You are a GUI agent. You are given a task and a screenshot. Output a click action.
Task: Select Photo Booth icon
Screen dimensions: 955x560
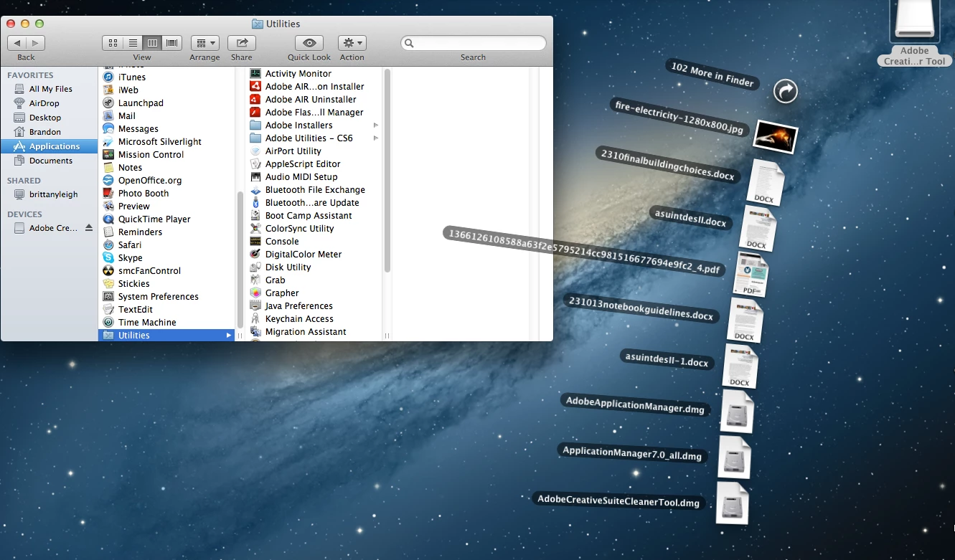[108, 193]
